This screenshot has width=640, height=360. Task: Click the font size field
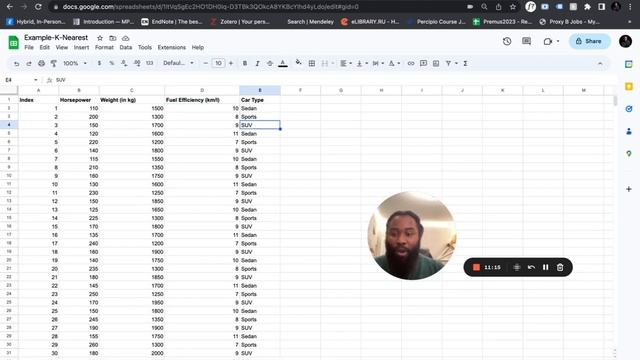click(218, 64)
